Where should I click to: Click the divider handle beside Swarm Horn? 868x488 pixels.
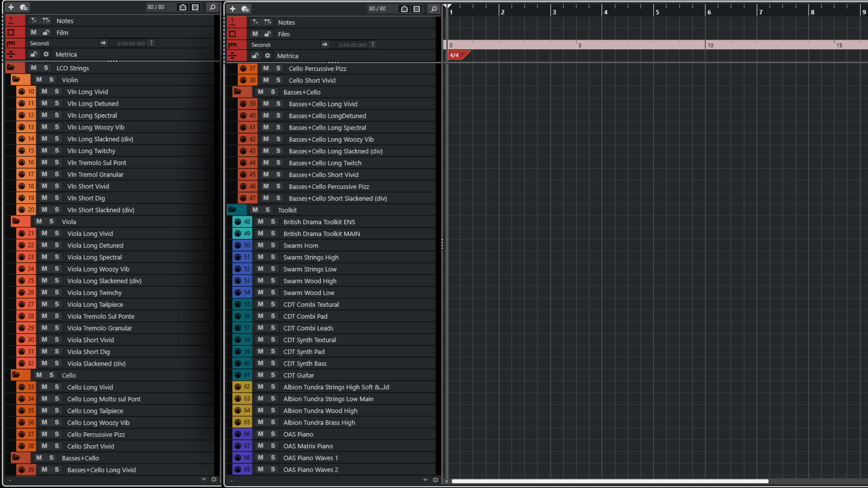coord(442,245)
